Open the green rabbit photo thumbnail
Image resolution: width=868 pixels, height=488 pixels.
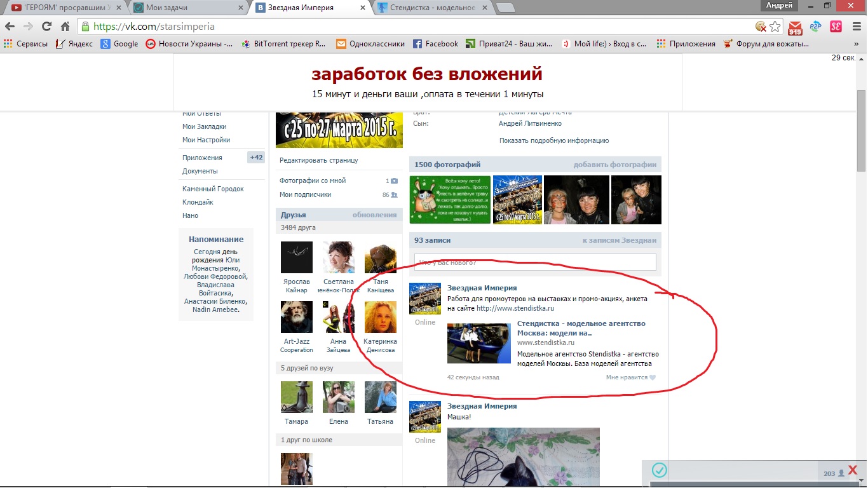450,200
